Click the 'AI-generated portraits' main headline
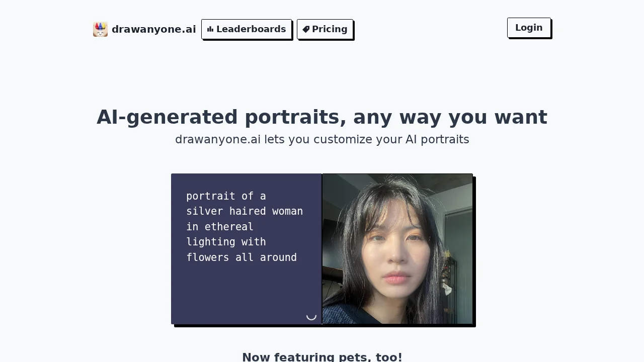 [x=321, y=117]
